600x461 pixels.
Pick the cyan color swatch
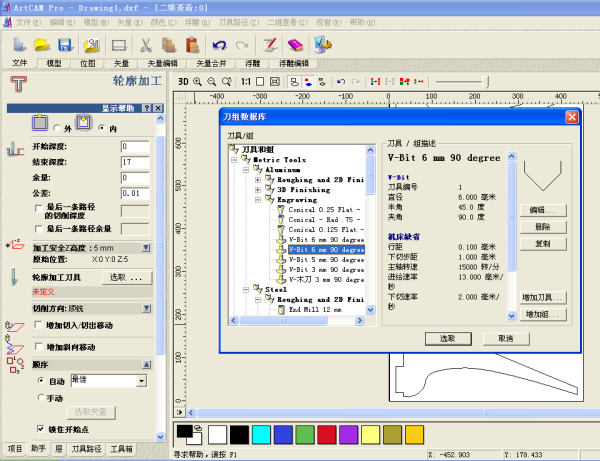261,435
